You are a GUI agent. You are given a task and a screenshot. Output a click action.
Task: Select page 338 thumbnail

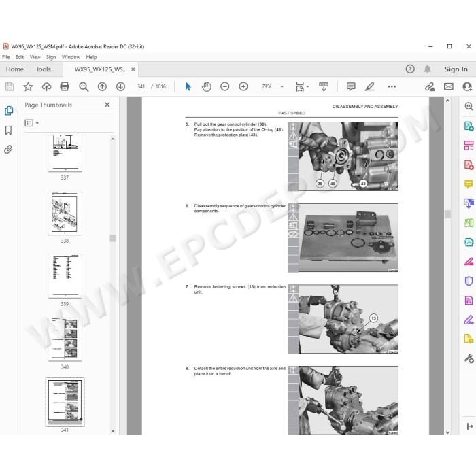pos(65,213)
